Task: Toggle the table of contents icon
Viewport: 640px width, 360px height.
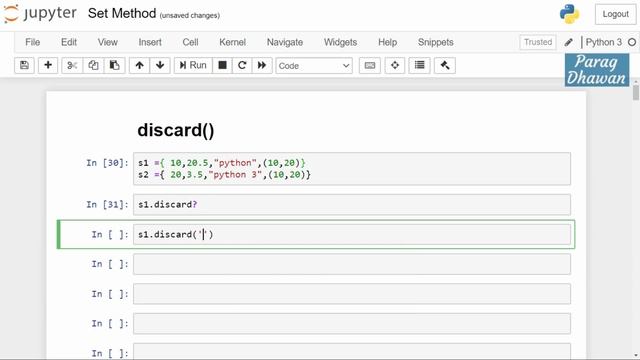Action: pos(420,65)
